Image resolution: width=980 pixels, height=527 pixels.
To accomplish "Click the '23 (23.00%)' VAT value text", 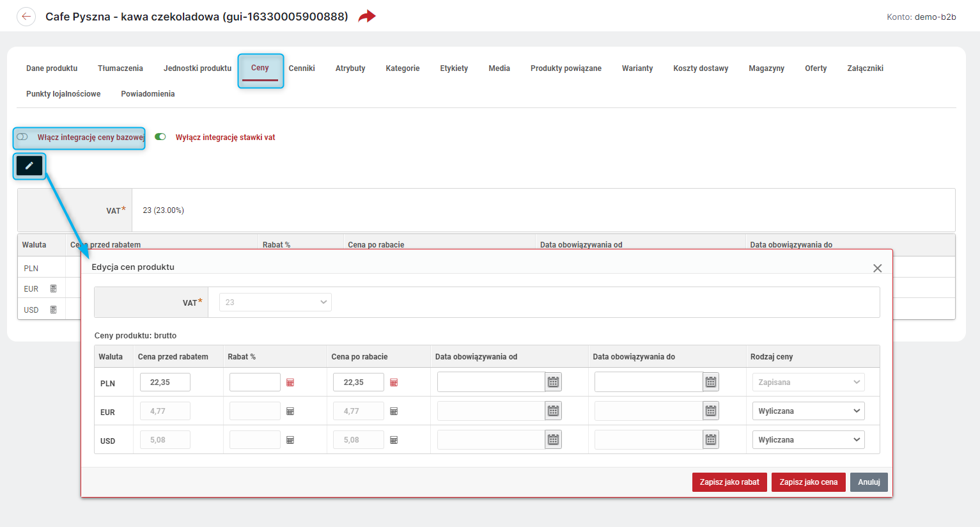I will click(164, 210).
